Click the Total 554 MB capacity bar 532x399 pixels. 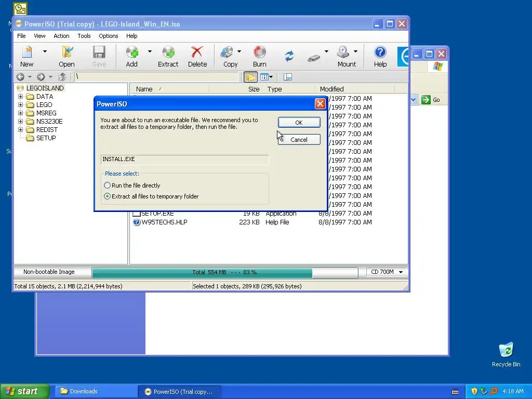coord(224,272)
